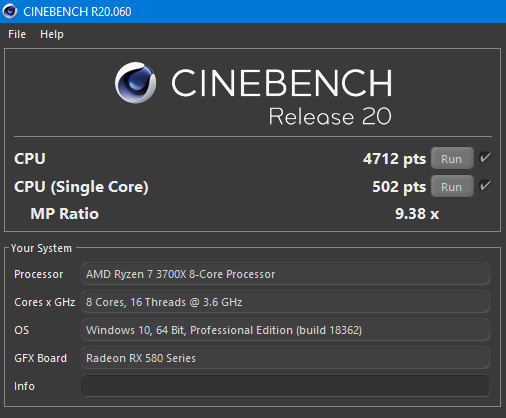The width and height of the screenshot is (506, 418).
Task: Open the File menu
Action: 17,34
